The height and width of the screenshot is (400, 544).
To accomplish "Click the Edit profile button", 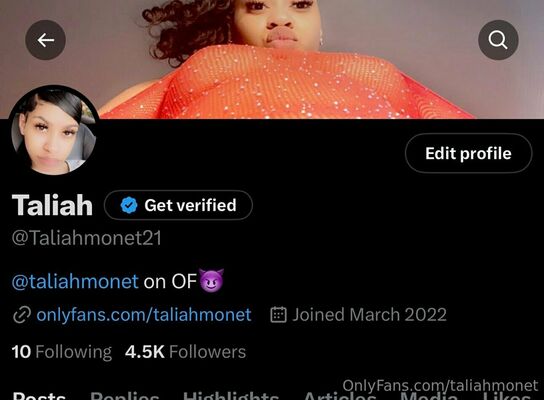I will [x=468, y=153].
